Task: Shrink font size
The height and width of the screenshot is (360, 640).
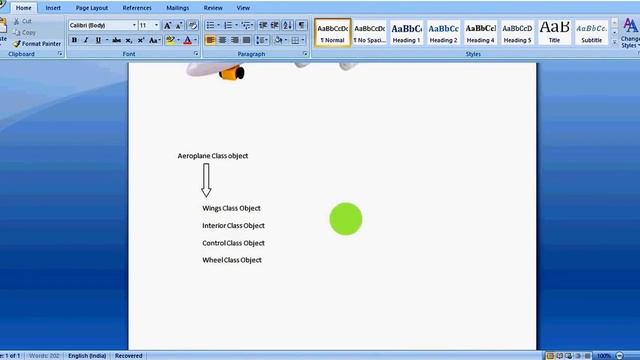Action: pos(179,25)
